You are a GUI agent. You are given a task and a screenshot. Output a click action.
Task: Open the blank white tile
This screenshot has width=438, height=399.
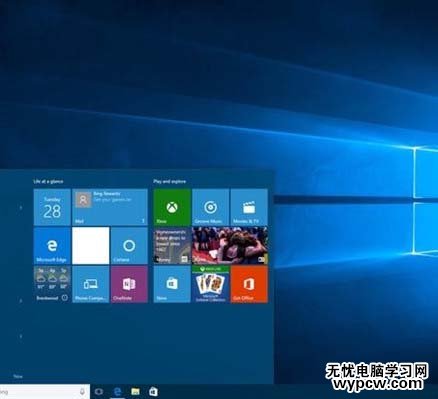coord(91,246)
